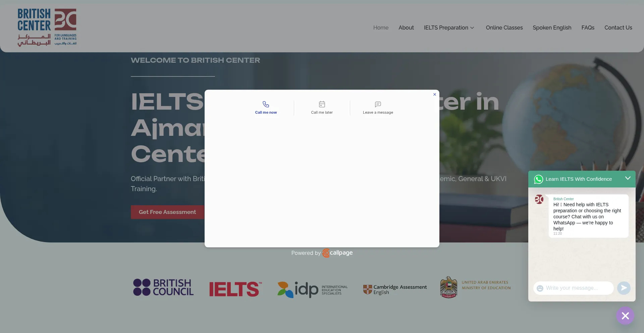This screenshot has width=644, height=333.
Task: Click the chat greeting message bubble
Action: 588,216
